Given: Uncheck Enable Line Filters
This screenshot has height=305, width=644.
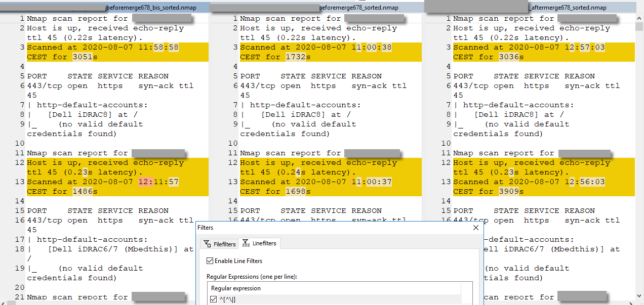Looking at the screenshot, I should [209, 260].
